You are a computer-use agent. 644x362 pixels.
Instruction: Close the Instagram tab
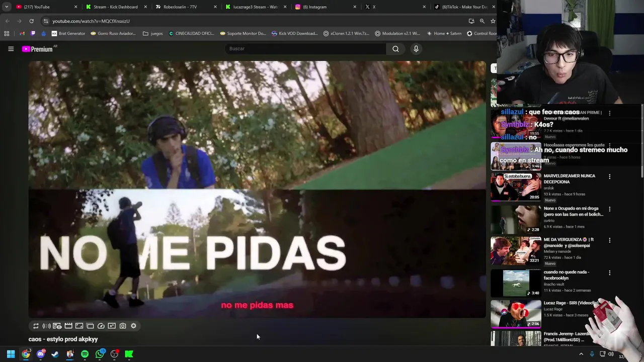(x=355, y=7)
